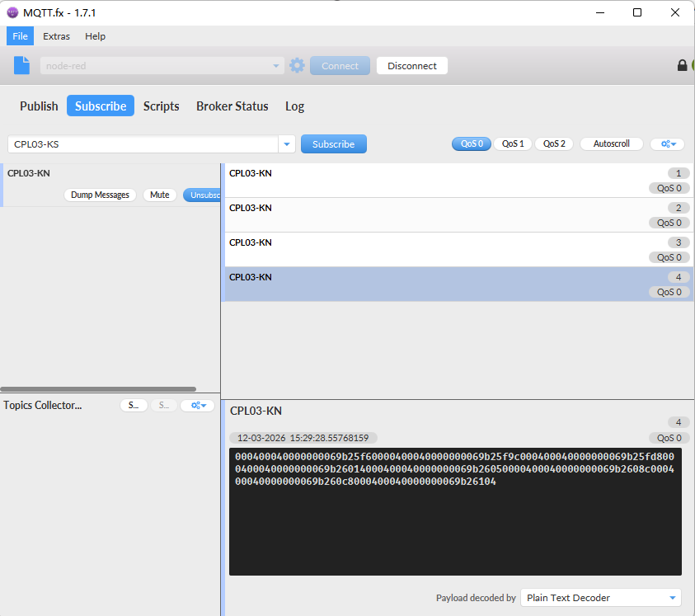
Task: Select CPL03-KN message number 2
Action: pos(458,215)
